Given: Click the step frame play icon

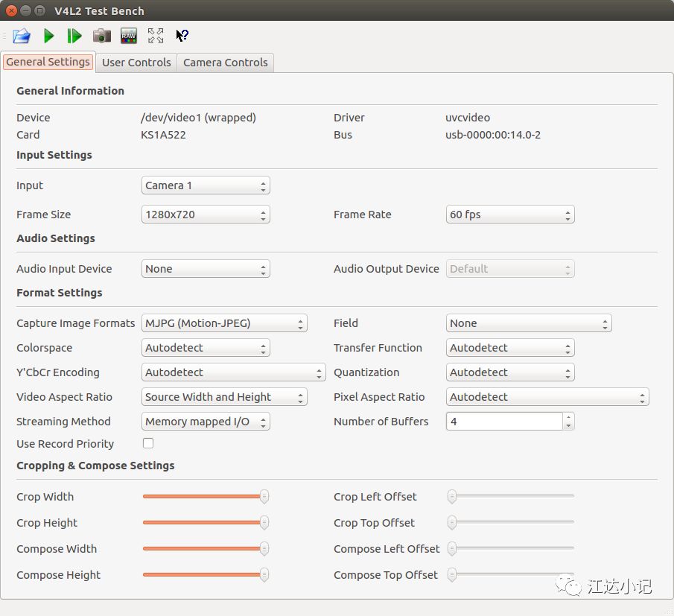Looking at the screenshot, I should click(74, 36).
